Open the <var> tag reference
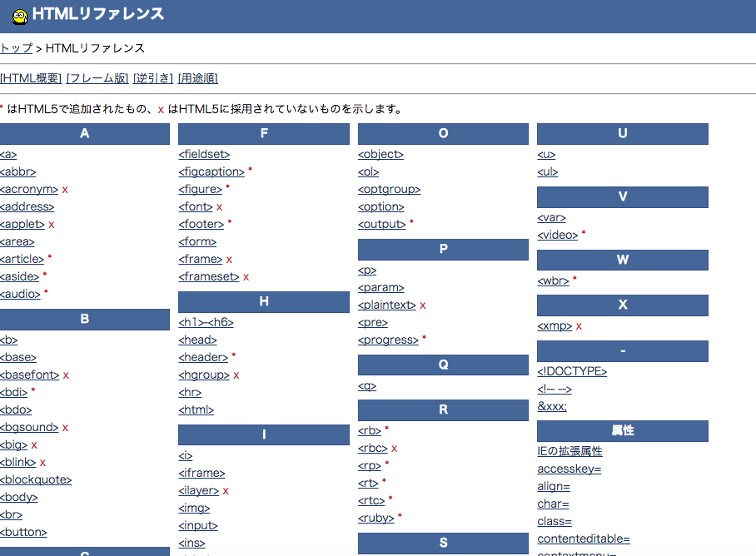 551,218
